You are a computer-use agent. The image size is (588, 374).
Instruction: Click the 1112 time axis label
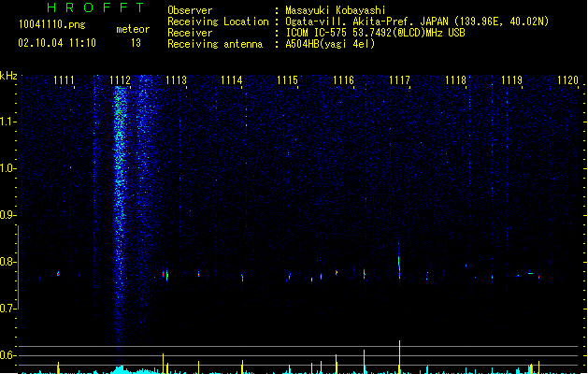pyautogui.click(x=120, y=80)
